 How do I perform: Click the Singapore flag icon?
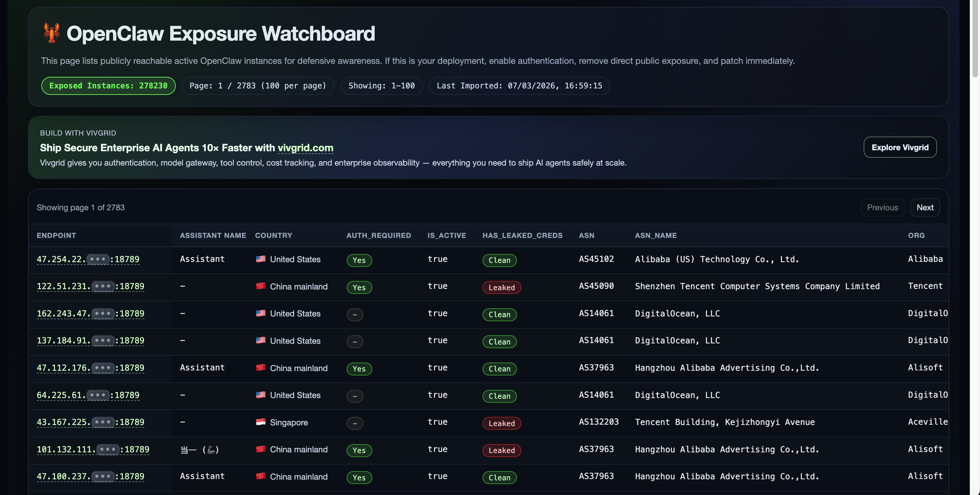[261, 422]
